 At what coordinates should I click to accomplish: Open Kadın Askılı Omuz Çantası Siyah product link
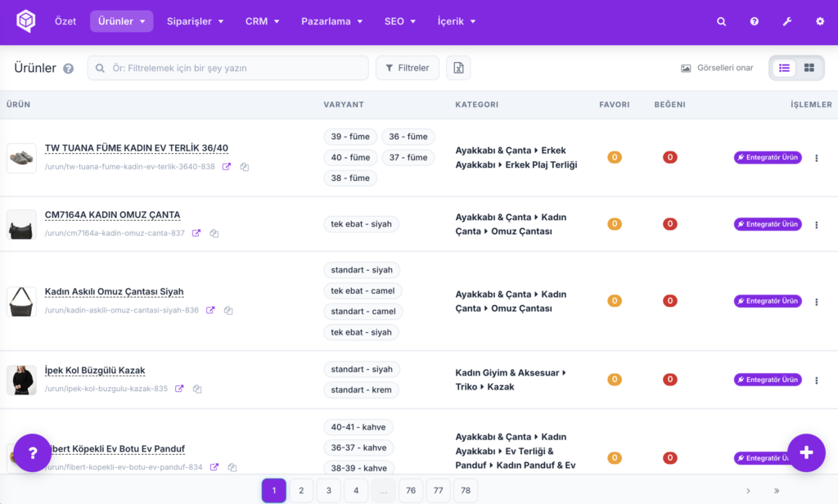(x=114, y=292)
